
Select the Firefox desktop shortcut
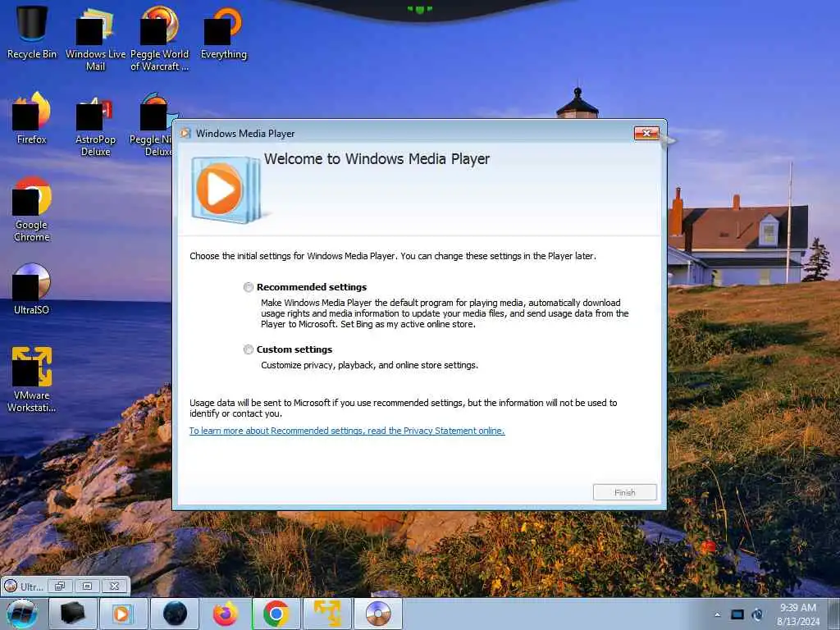pyautogui.click(x=32, y=118)
